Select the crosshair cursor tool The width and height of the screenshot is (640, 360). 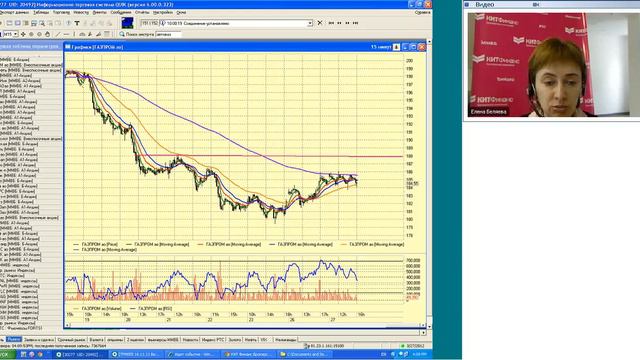coord(23,34)
